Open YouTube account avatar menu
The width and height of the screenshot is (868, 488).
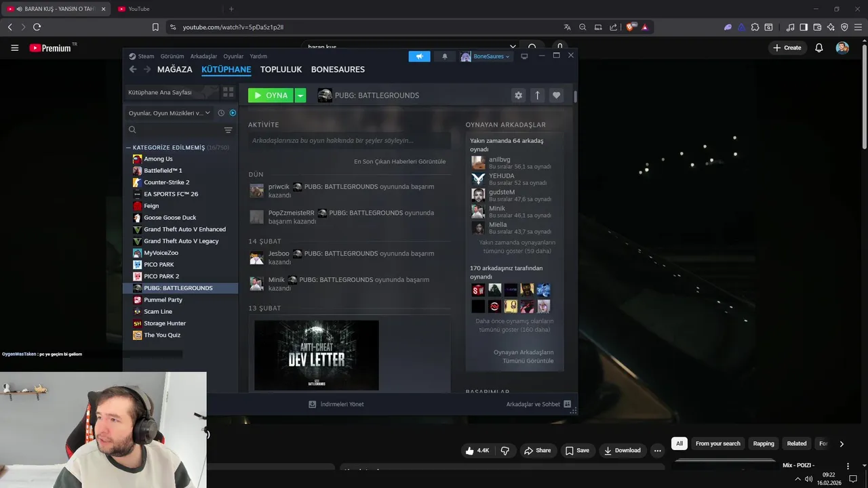pos(842,47)
